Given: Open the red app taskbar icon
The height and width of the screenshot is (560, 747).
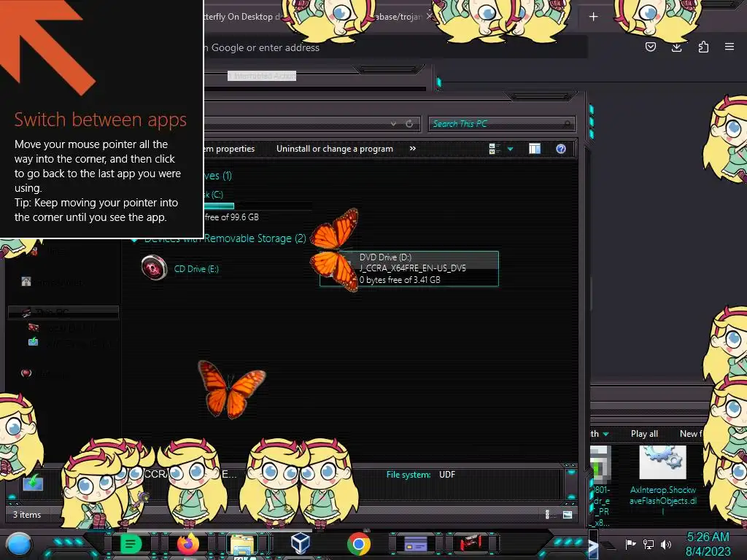Looking at the screenshot, I should tap(471, 542).
